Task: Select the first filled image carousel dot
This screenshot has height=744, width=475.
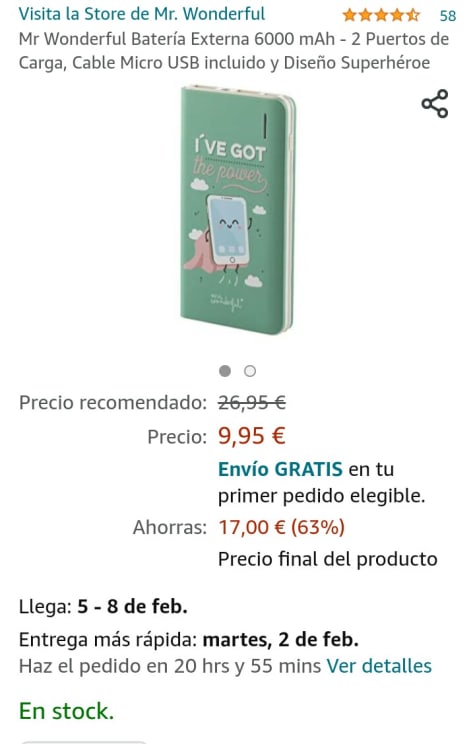Action: 225,371
